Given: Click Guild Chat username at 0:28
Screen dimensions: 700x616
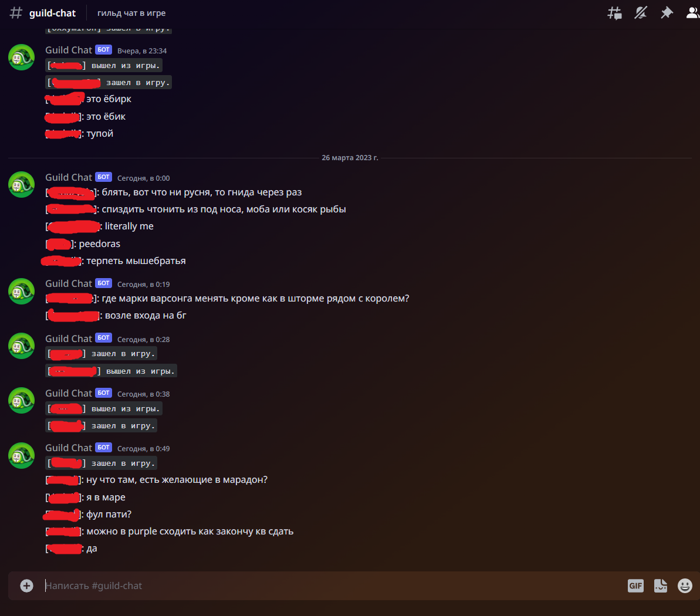Looking at the screenshot, I should click(68, 339).
